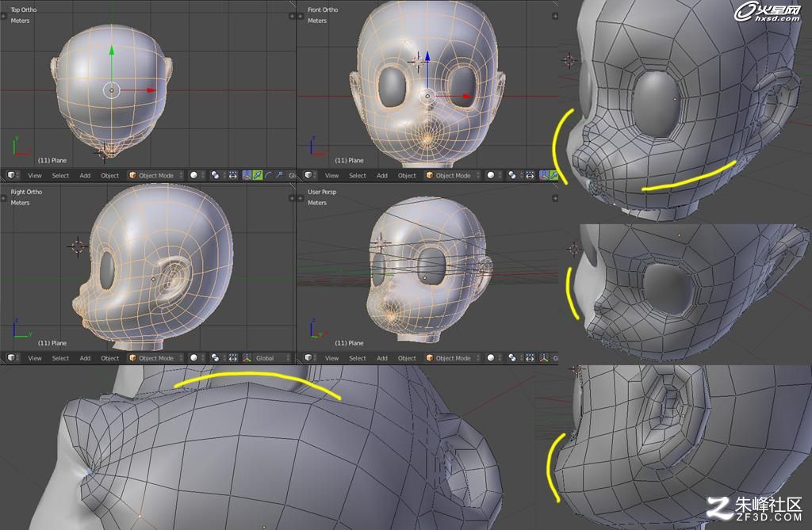This screenshot has height=530, width=812.
Task: Open Select menu in Right Ortho viewport header
Action: pyautogui.click(x=60, y=357)
